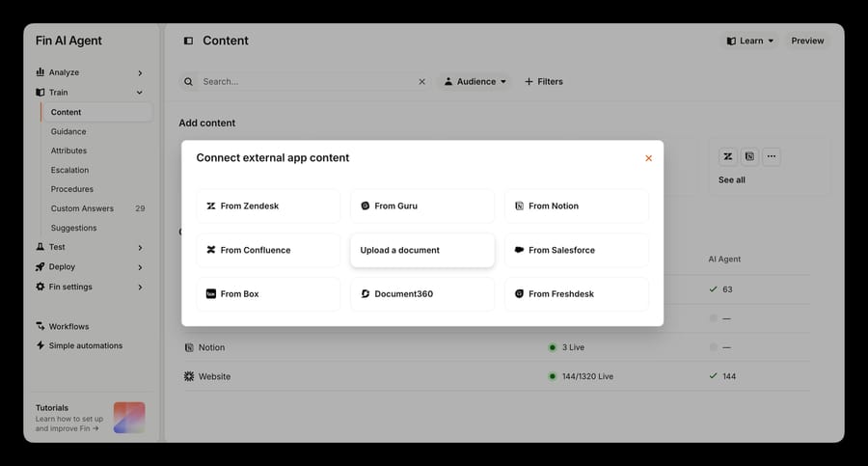
Task: Toggle the sidebar panel icon beside Content
Action: coord(188,41)
